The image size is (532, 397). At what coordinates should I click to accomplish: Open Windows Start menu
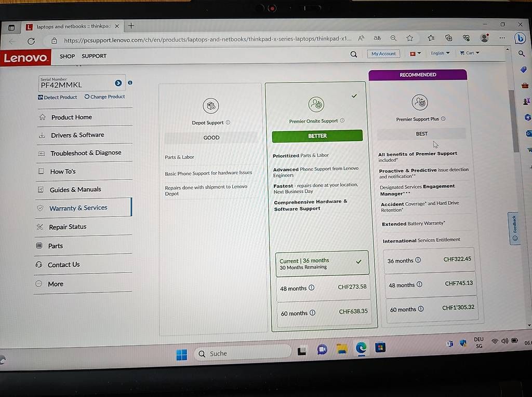[182, 354]
